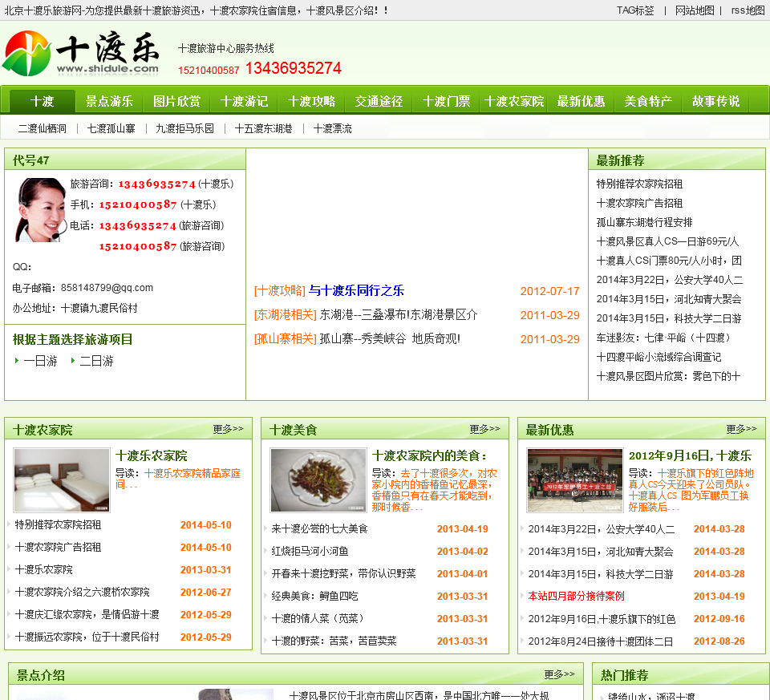Open 来十渡必尝的七大美食 article
This screenshot has height=700, width=770.
pyautogui.click(x=320, y=528)
